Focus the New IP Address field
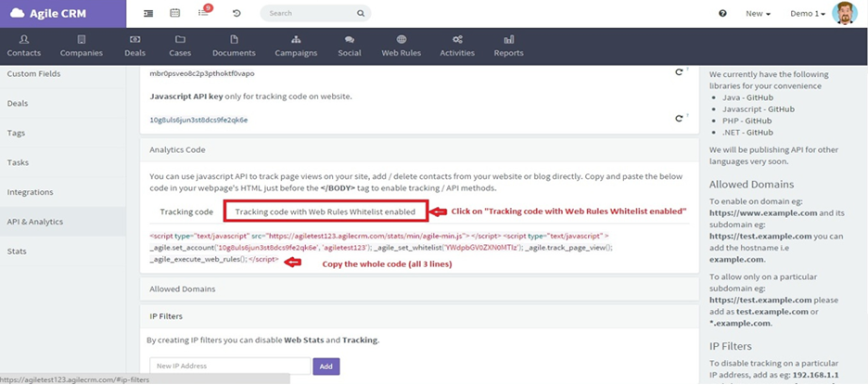Image resolution: width=868 pixels, height=385 pixels. (230, 366)
